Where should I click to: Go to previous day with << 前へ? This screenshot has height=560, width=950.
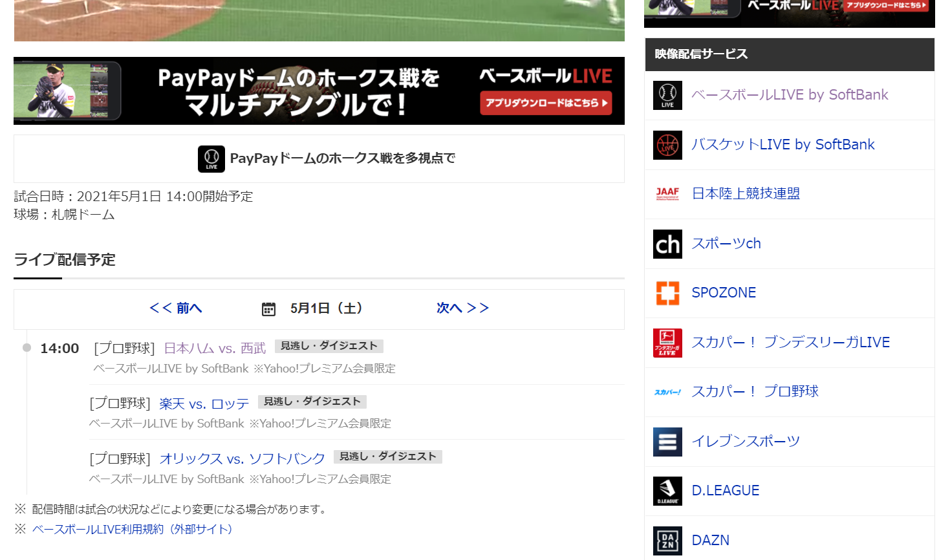[x=176, y=308]
